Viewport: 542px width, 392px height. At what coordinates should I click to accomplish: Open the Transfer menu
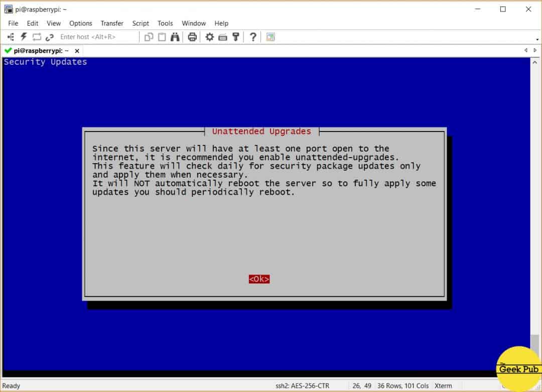(x=111, y=23)
